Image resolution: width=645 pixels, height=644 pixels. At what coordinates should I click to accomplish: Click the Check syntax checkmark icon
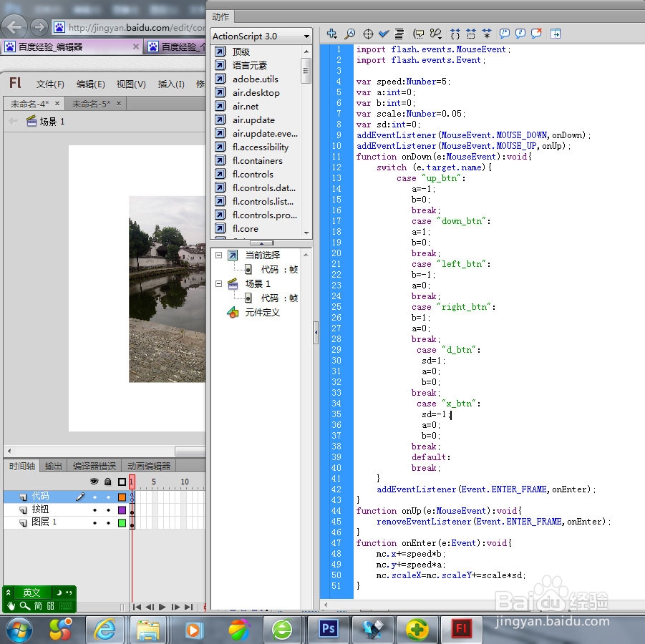tap(384, 34)
